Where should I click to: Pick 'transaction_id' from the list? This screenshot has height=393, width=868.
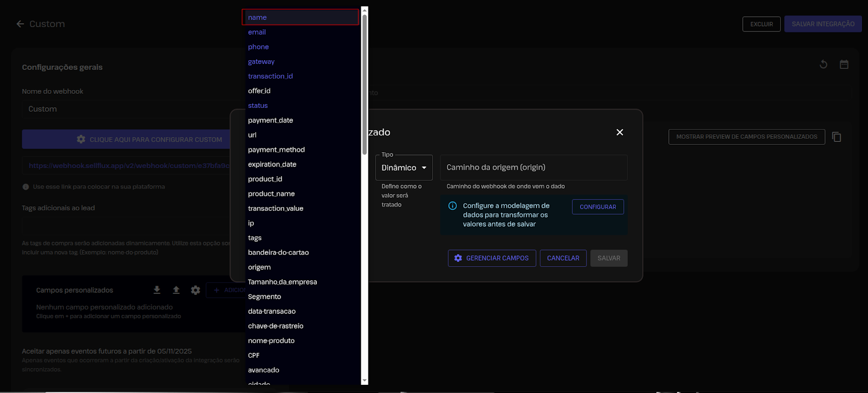(270, 76)
